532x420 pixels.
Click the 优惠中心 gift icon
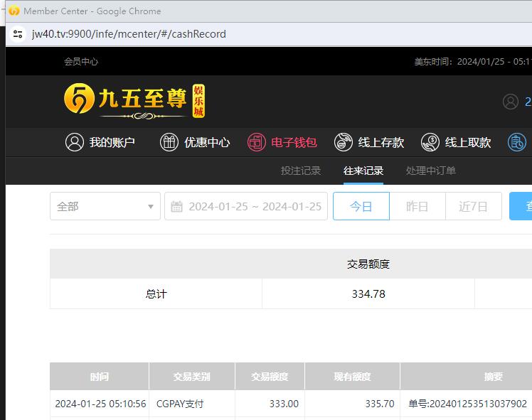click(x=169, y=142)
